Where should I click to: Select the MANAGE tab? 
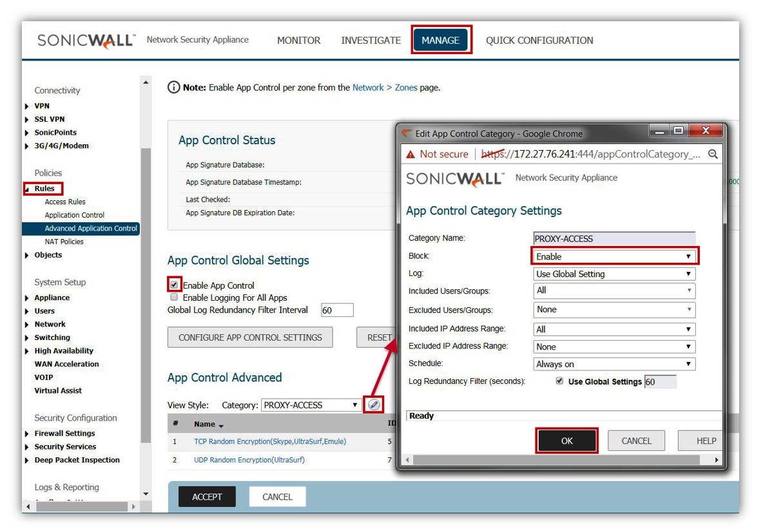pyautogui.click(x=441, y=41)
